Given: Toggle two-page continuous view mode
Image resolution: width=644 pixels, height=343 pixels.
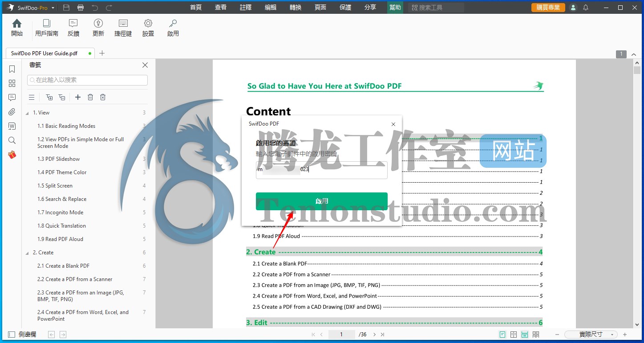Looking at the screenshot, I should (536, 334).
